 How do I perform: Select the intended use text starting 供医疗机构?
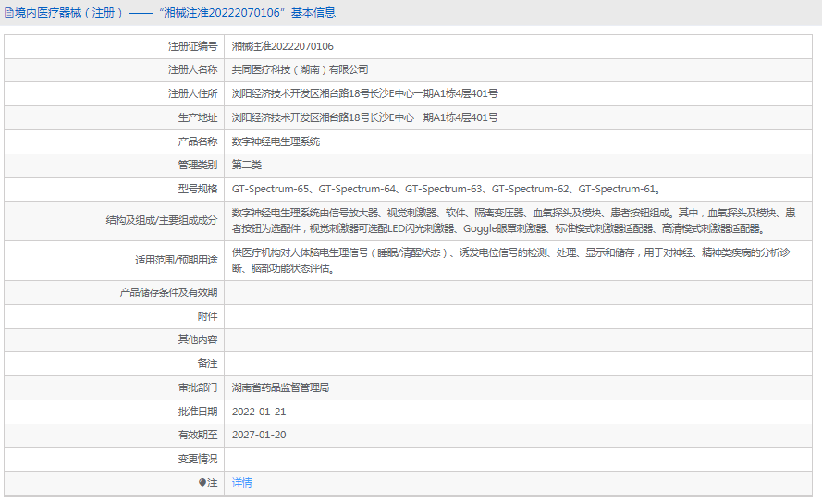[510, 260]
